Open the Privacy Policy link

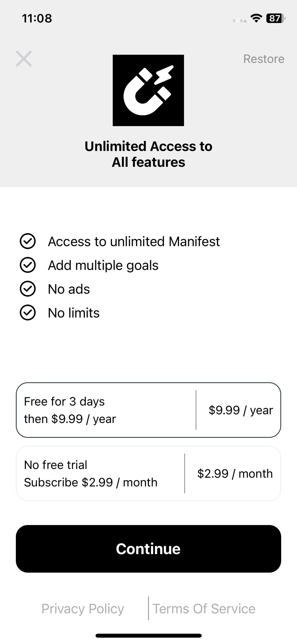coord(83,609)
